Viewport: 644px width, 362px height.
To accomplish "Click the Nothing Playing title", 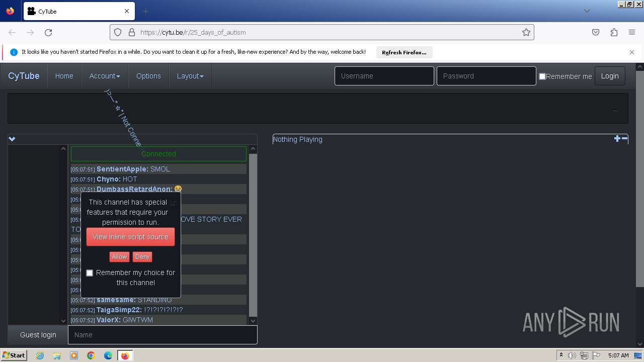I will click(x=297, y=139).
